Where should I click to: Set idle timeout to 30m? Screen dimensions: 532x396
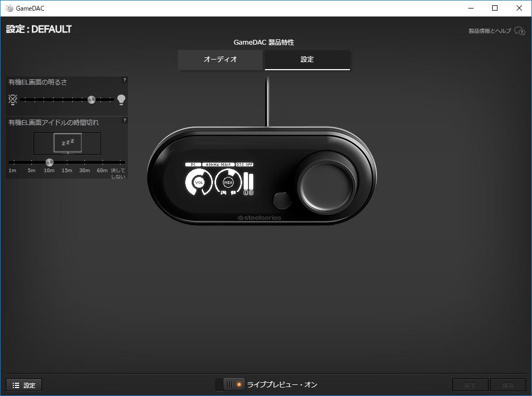point(84,171)
